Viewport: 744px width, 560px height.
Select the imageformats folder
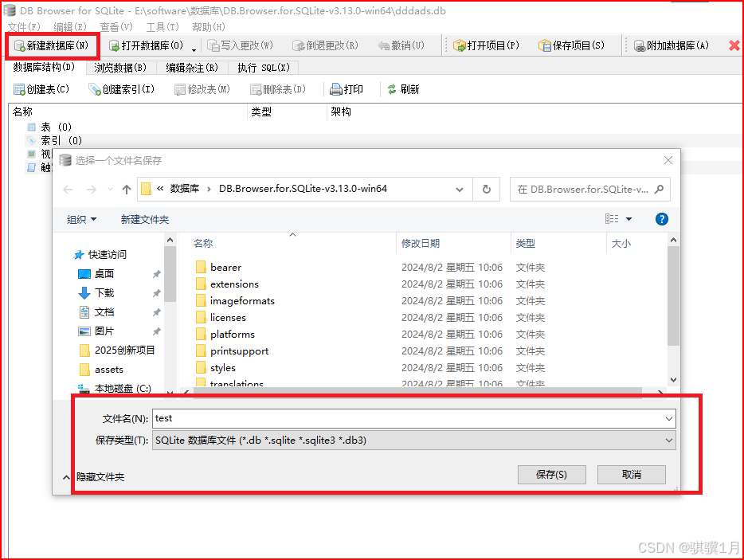pos(235,301)
